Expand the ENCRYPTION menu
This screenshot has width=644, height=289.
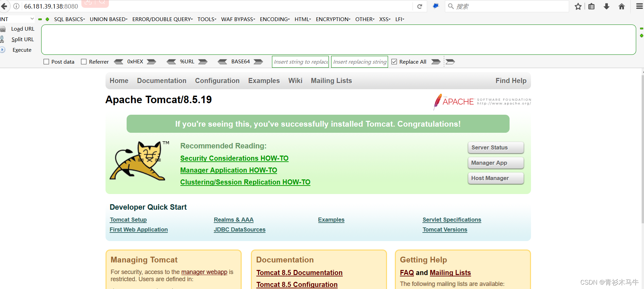tap(333, 19)
